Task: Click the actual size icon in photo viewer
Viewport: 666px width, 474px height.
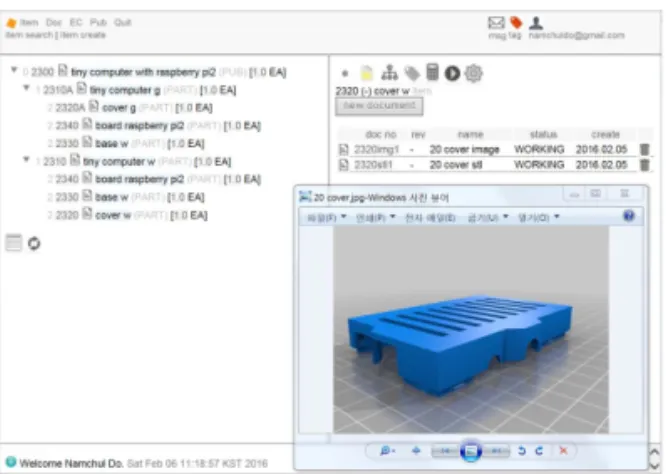Action: pos(416,451)
